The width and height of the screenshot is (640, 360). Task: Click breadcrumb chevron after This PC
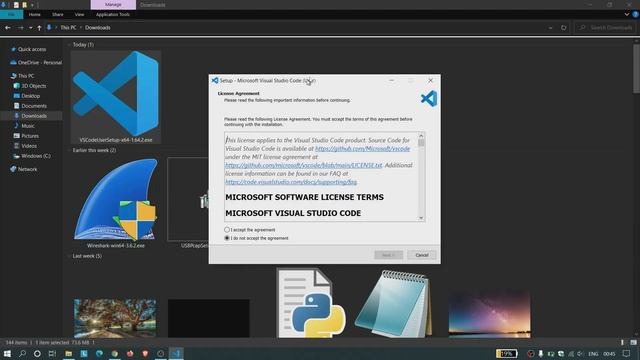[x=81, y=28]
